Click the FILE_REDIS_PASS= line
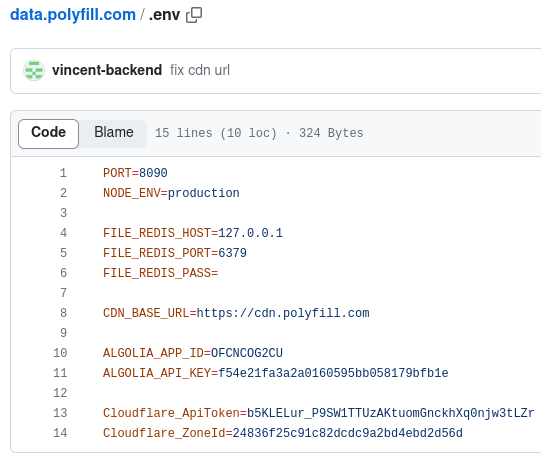541x463 pixels. pos(160,273)
